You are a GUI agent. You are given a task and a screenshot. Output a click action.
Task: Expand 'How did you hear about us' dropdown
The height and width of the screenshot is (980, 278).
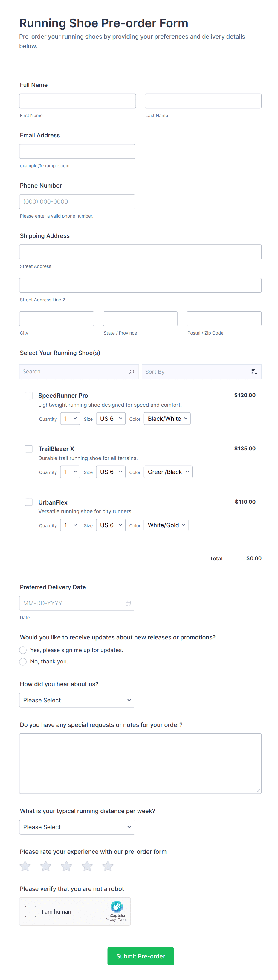point(77,700)
